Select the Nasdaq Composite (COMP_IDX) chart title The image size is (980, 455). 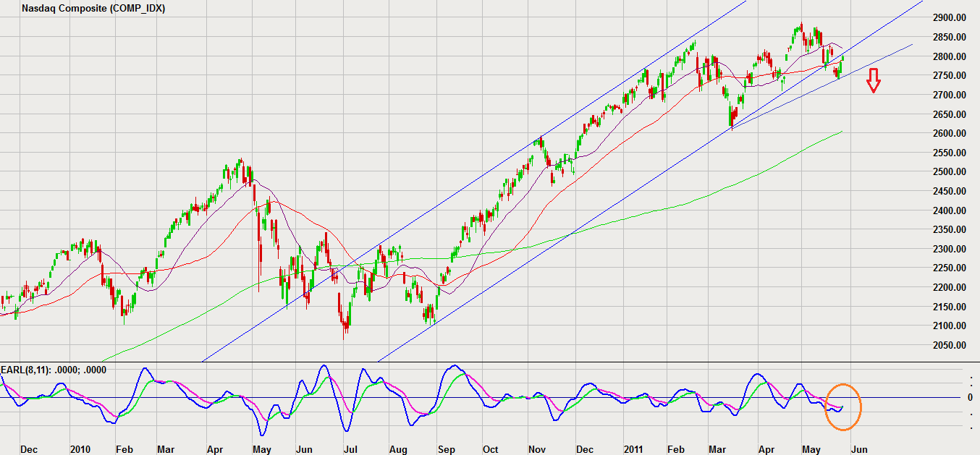pos(93,9)
